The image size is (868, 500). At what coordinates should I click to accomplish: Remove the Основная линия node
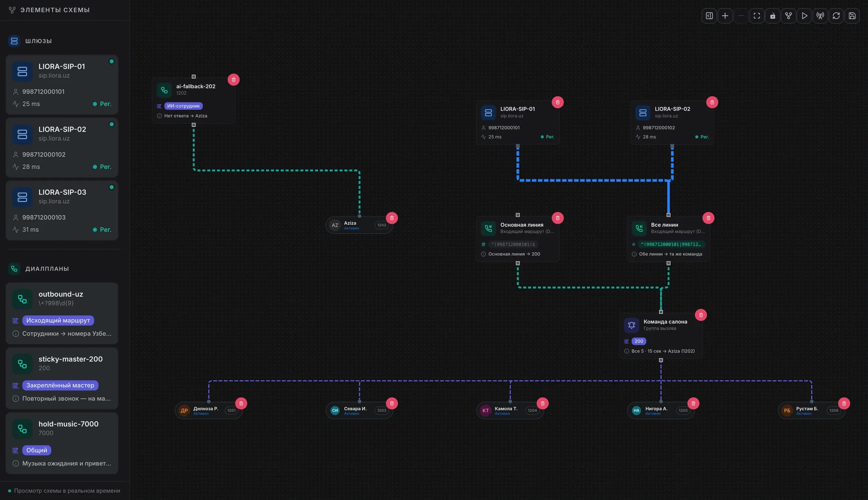558,218
